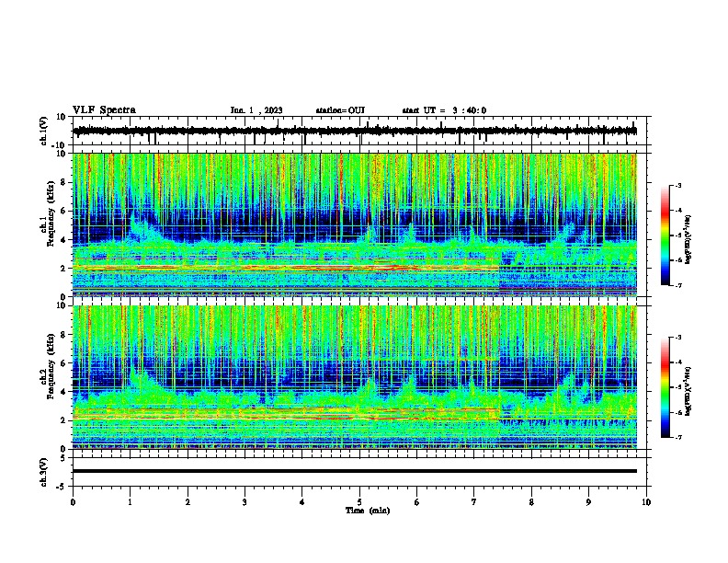Image resolution: width=728 pixels, height=563 pixels.
Task: Click the '2' kHz tick on ch.1 spectrogram
Action: tap(63, 268)
